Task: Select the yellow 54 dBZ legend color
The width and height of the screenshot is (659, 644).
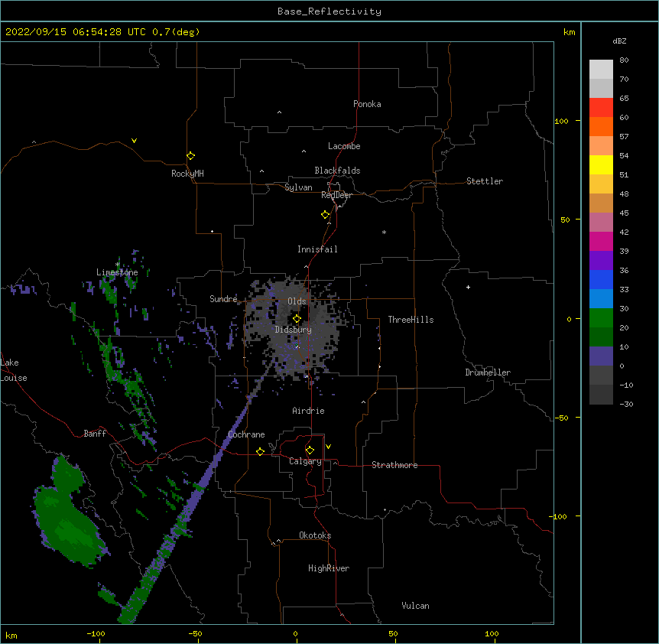Action: click(601, 164)
